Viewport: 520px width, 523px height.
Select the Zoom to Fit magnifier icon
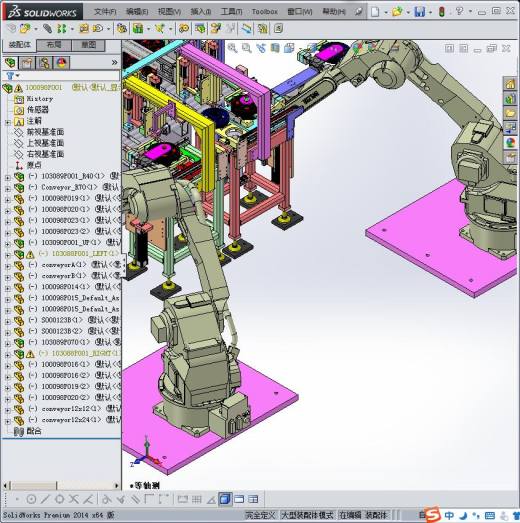[x=232, y=48]
